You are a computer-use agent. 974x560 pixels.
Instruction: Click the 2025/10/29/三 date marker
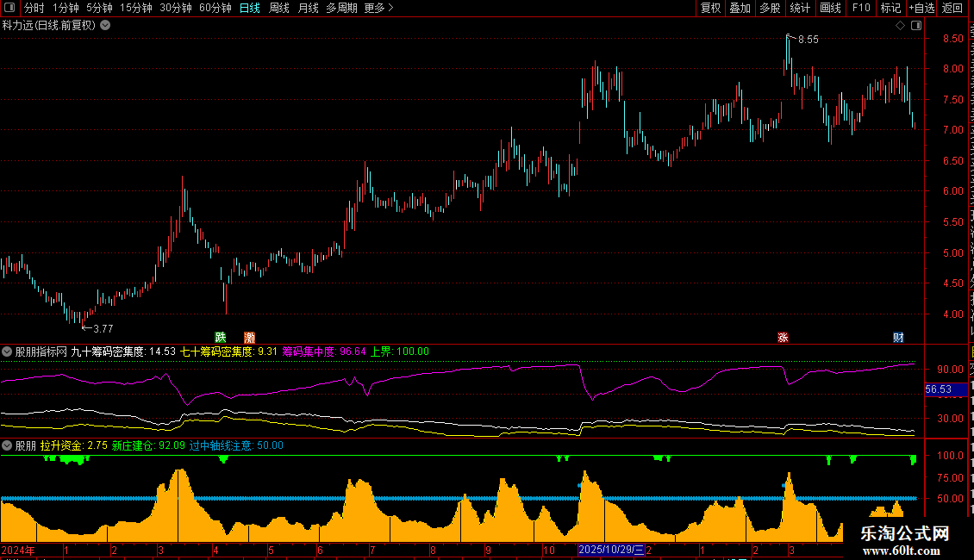(611, 550)
